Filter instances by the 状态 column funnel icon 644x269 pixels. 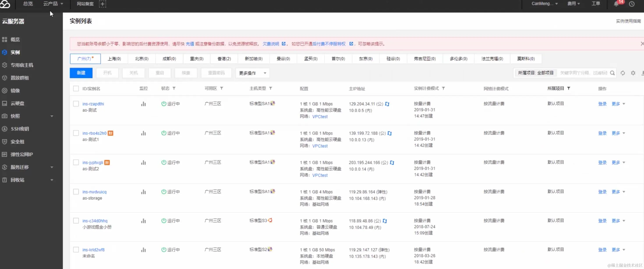pyautogui.click(x=174, y=88)
